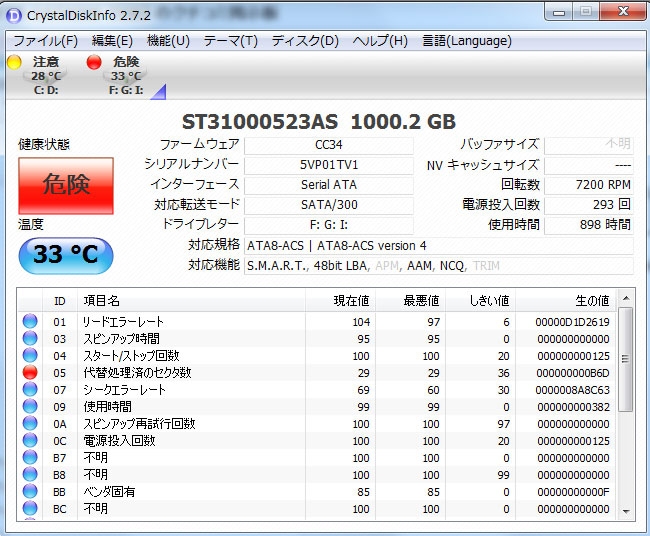Click the scroll down arrow of SMART list
Image resolution: width=650 pixels, height=536 pixels.
coord(626,512)
